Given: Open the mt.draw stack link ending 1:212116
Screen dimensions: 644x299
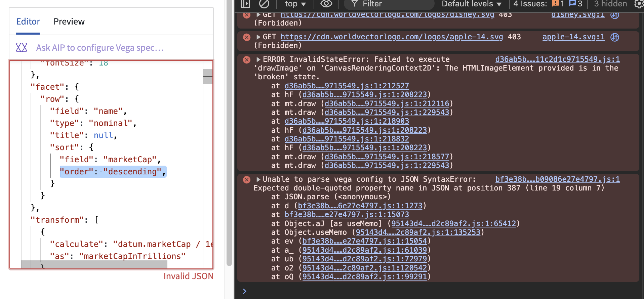Looking at the screenshot, I should tap(387, 104).
